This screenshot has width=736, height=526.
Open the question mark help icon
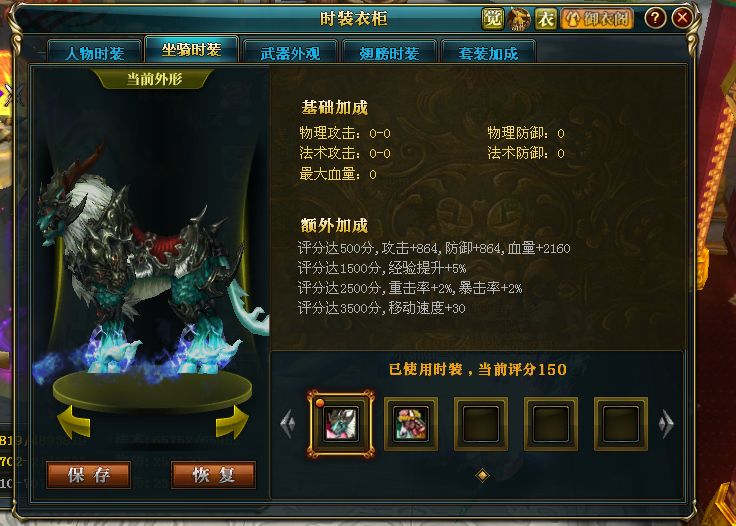click(x=655, y=18)
